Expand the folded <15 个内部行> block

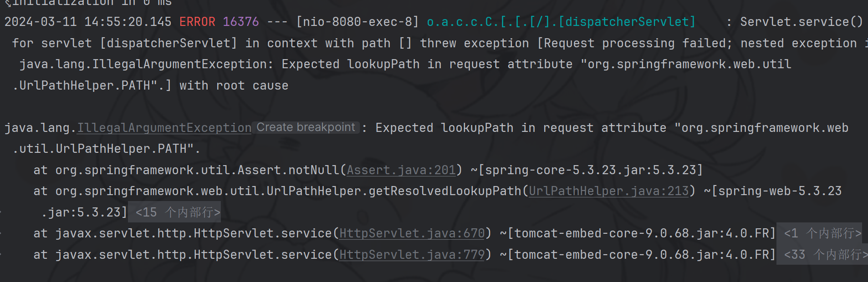click(178, 212)
